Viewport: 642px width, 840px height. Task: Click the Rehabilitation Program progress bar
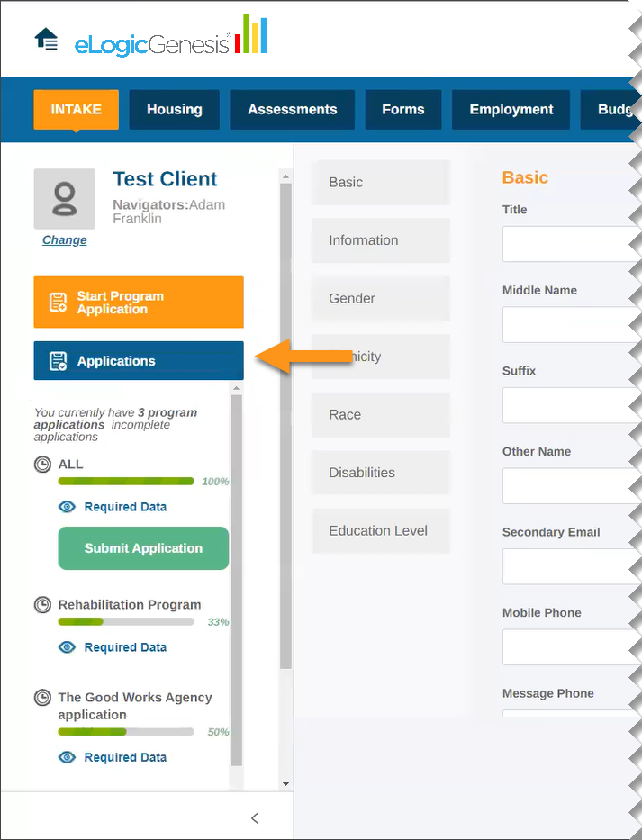125,621
